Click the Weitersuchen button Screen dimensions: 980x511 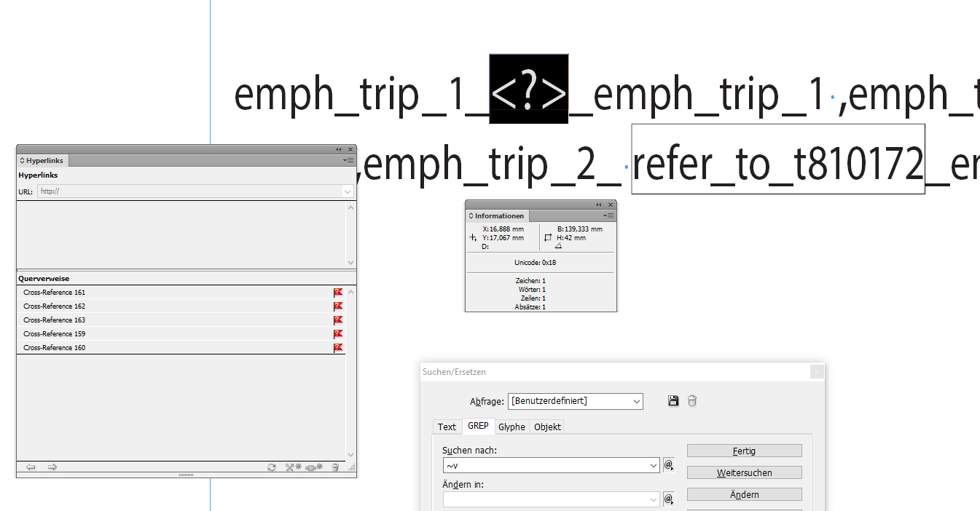(x=744, y=472)
